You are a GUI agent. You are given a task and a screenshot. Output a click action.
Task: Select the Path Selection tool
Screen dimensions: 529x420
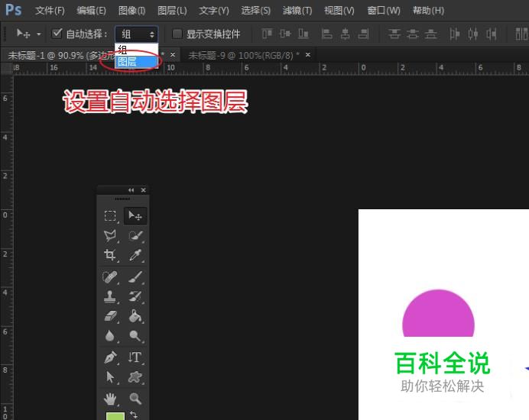pos(110,377)
